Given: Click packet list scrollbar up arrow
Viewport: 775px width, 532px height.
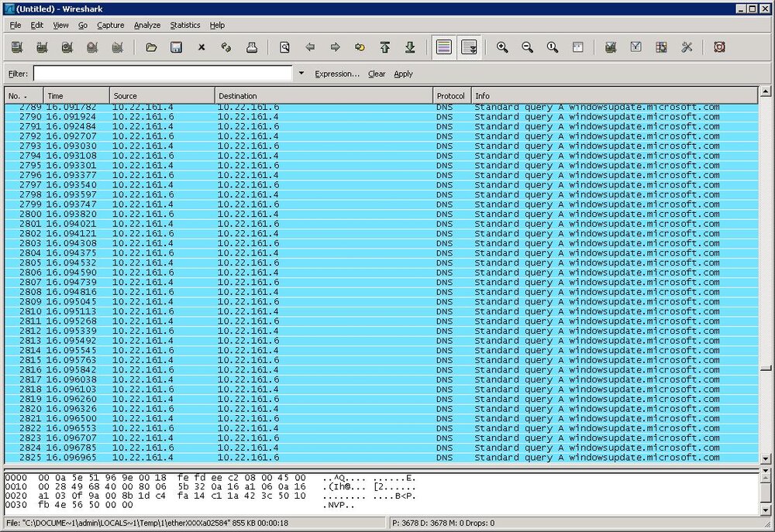Looking at the screenshot, I should [x=765, y=91].
